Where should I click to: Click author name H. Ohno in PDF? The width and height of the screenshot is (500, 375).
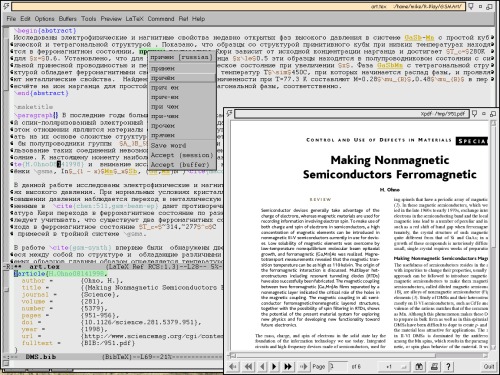[390, 190]
